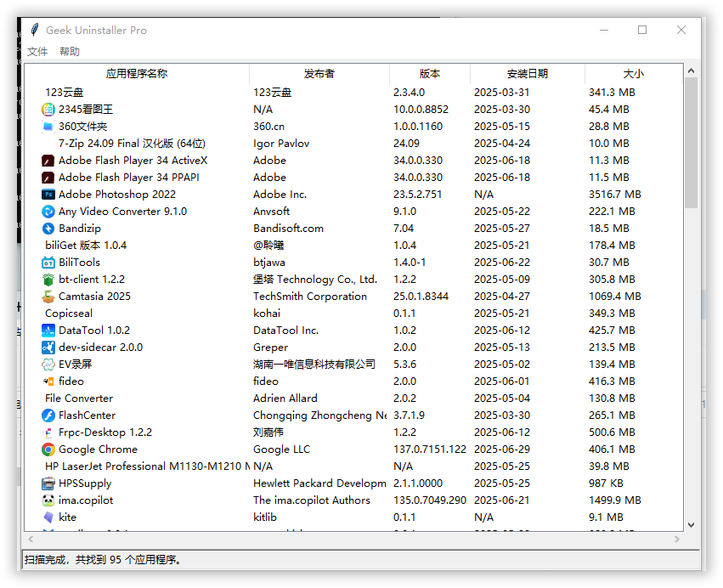
Task: Open the 文件 menu
Action: [37, 51]
